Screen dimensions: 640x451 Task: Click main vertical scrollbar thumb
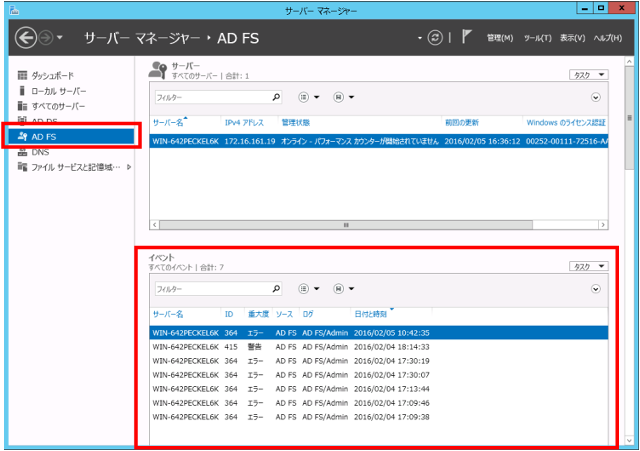point(629,118)
